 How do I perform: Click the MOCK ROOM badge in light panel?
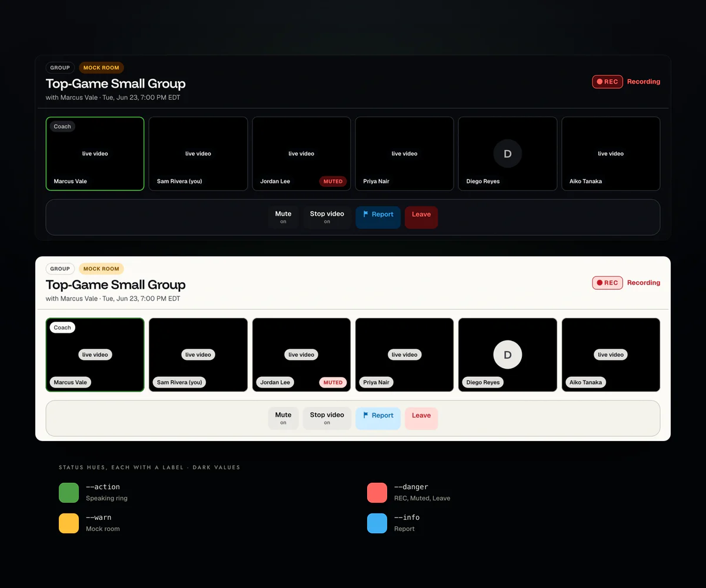(101, 269)
